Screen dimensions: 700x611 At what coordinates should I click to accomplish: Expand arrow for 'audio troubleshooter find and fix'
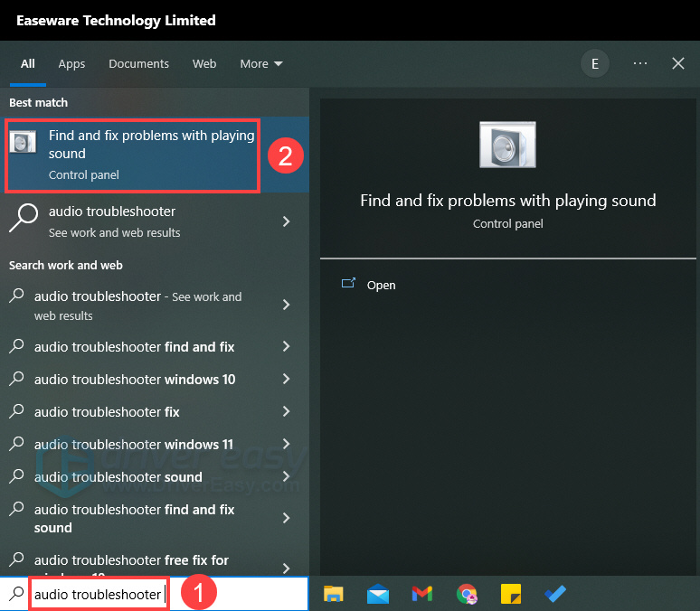[286, 346]
